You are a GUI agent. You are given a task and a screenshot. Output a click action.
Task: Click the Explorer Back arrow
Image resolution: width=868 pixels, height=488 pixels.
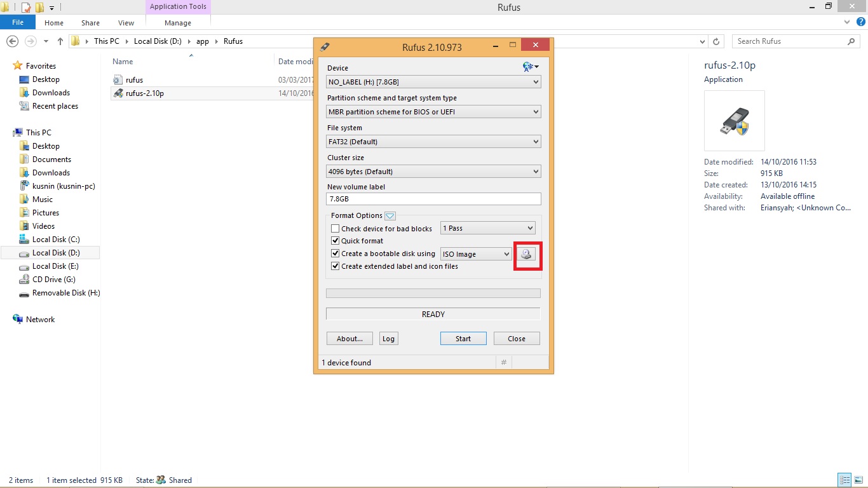pos(12,41)
